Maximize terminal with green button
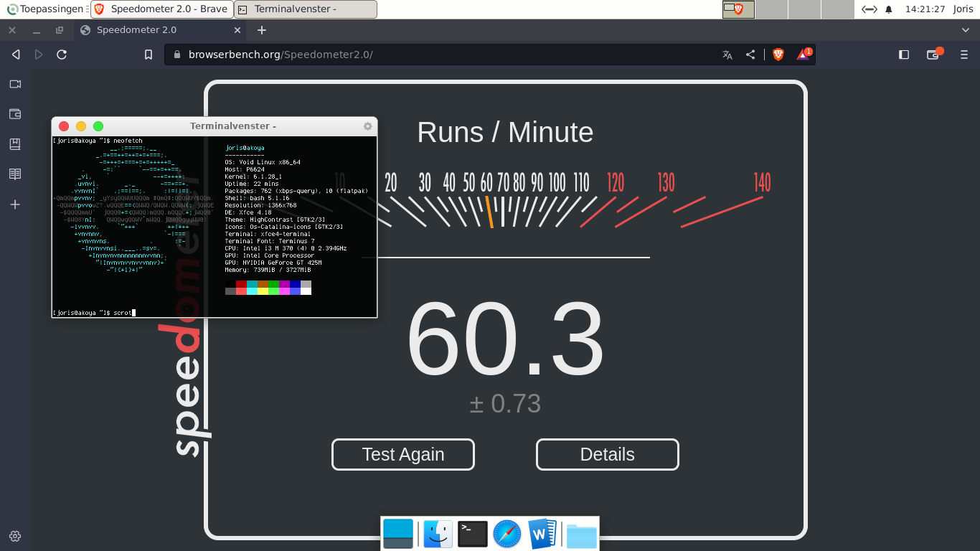The height and width of the screenshot is (551, 980). 98,126
